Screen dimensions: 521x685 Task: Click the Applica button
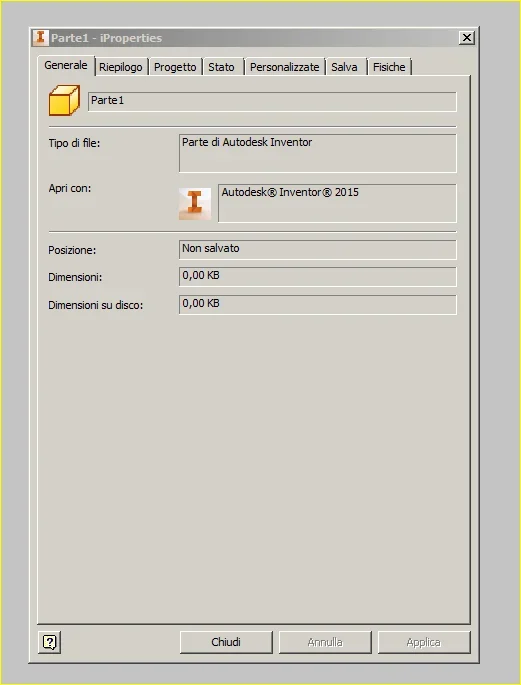point(424,642)
